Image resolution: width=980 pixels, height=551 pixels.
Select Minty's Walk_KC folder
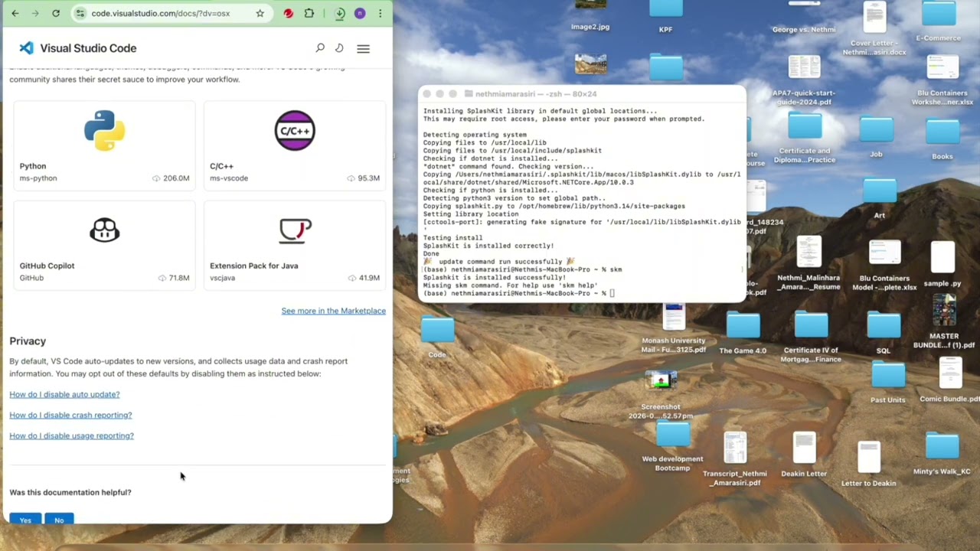coord(942,455)
